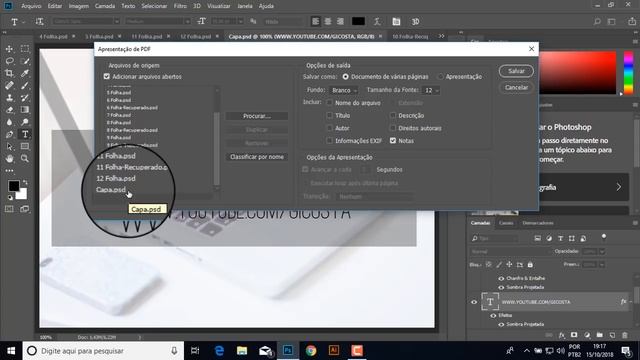Delete layer trash icon
This screenshot has width=640, height=360.
click(x=624, y=335)
